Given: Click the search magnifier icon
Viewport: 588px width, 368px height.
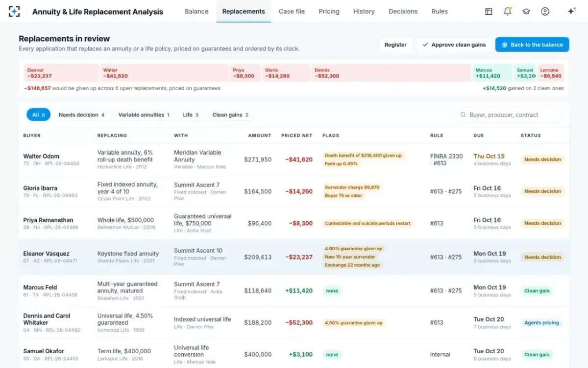Looking at the screenshot, I should (463, 115).
